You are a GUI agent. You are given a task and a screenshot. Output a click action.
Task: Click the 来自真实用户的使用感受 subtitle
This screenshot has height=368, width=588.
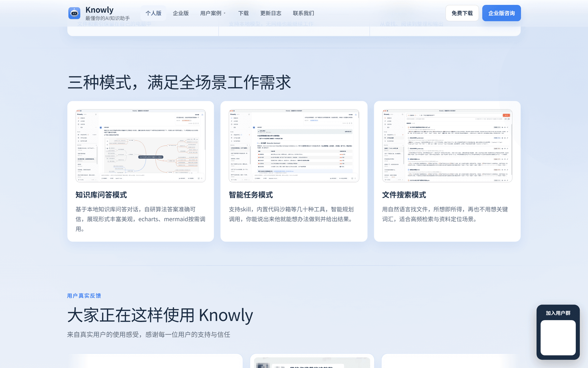pyautogui.click(x=149, y=335)
